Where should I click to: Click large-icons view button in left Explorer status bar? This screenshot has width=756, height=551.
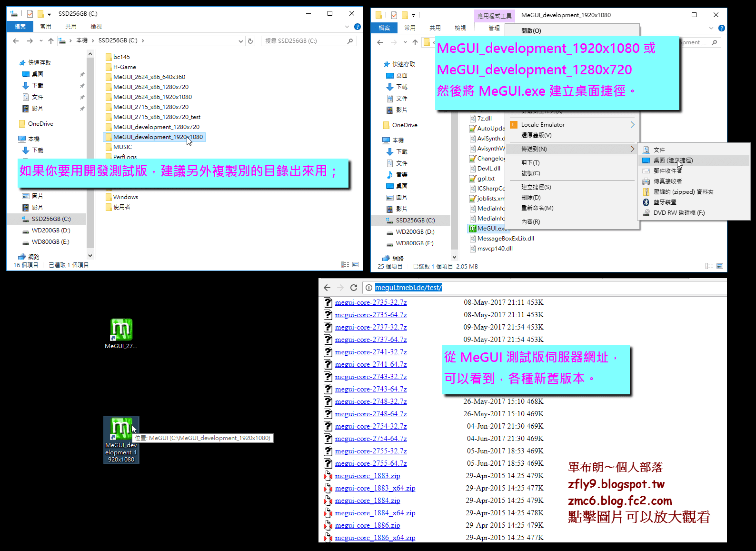tap(356, 265)
